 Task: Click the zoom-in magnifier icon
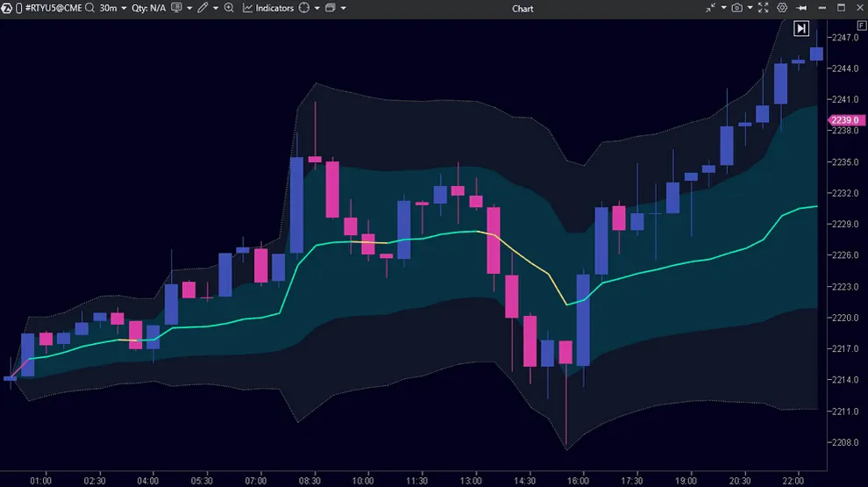(x=230, y=8)
